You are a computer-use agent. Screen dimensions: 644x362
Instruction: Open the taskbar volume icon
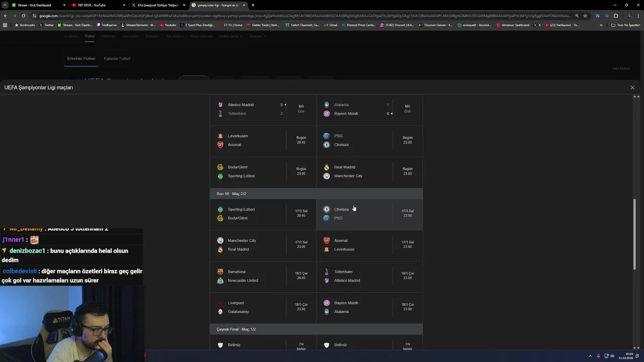tap(612, 356)
